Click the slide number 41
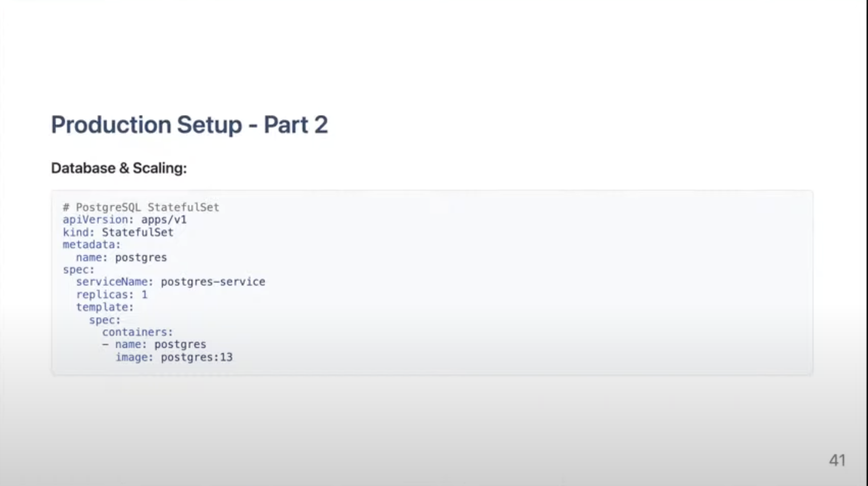 pos(837,461)
